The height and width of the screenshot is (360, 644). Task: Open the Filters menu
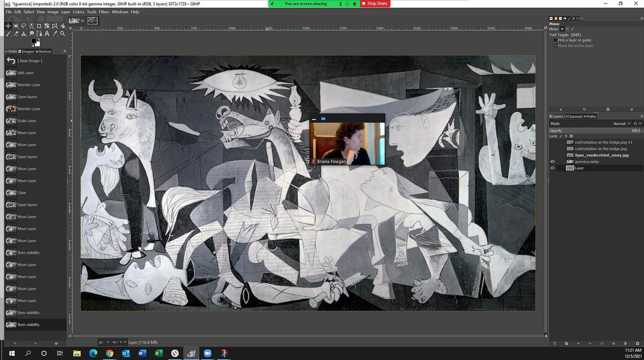point(104,12)
